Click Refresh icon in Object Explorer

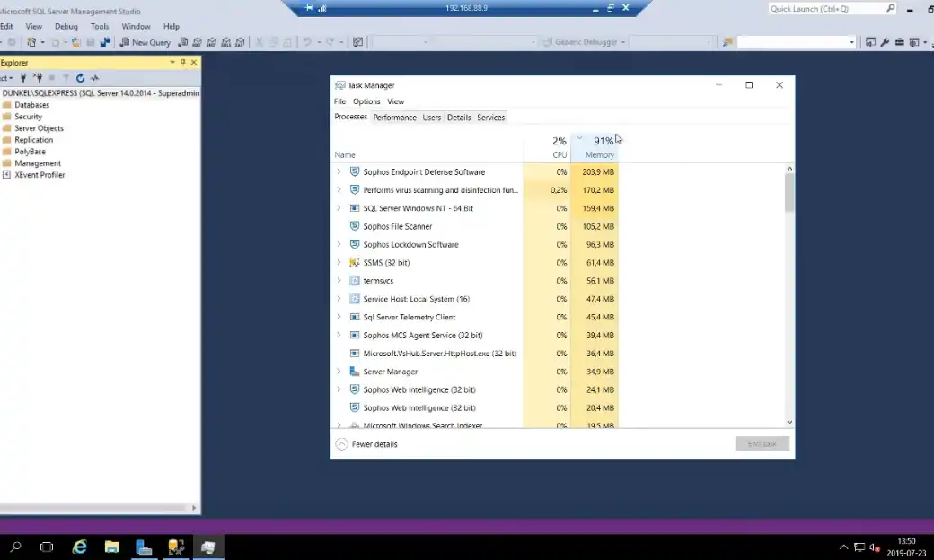tap(80, 78)
